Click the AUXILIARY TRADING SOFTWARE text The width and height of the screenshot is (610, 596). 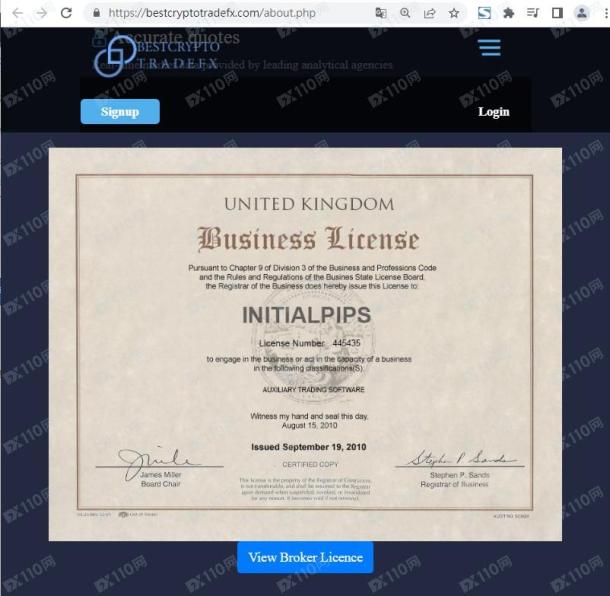click(x=314, y=389)
